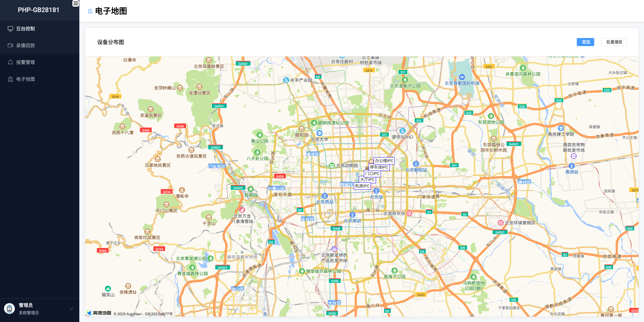
Task: Click the 北京西站 railway station icon
Action: 325,196
